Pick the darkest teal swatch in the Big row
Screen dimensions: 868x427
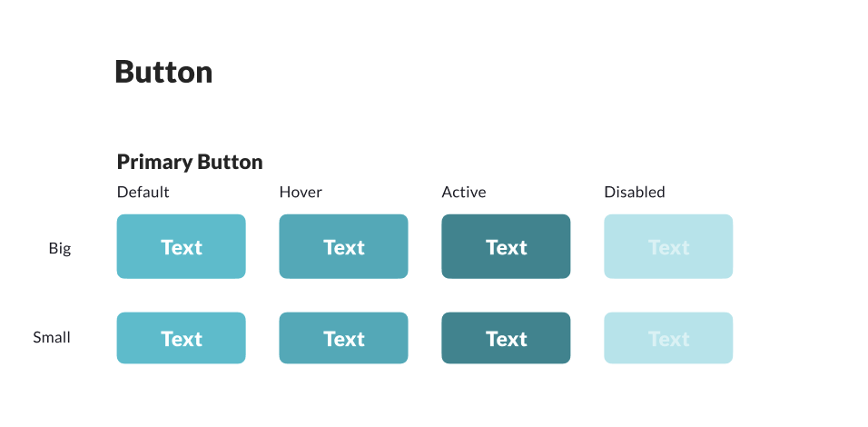pyautogui.click(x=506, y=246)
